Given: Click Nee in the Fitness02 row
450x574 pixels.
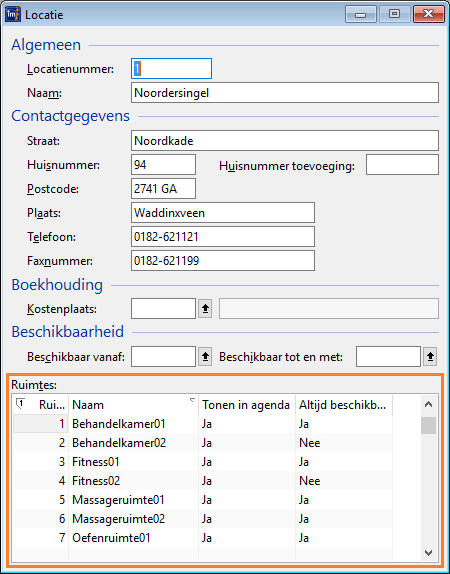Looking at the screenshot, I should 309,481.
